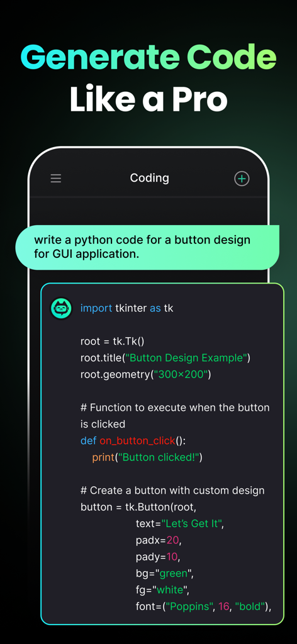Click the root.geometry("300×200") line

pyautogui.click(x=145, y=374)
